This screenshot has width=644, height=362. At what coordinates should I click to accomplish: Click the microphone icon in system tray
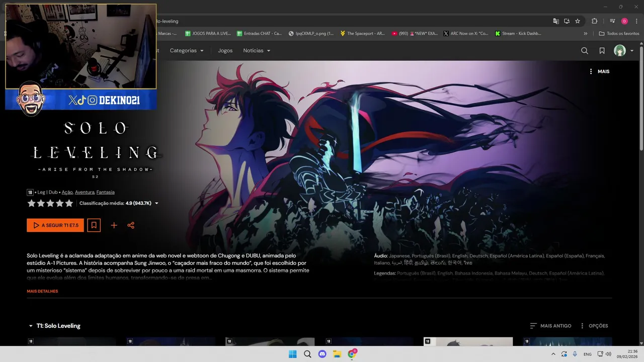coord(575,354)
